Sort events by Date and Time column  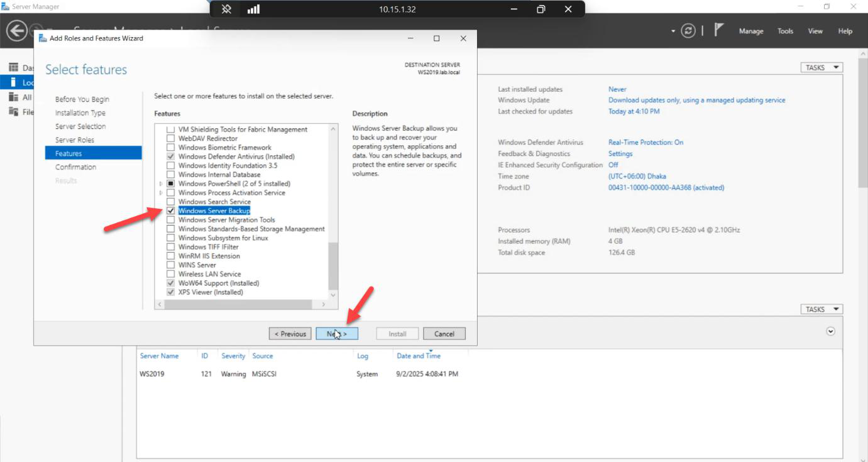419,356
